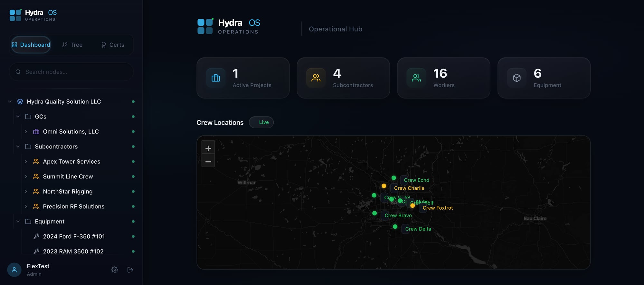Click the logout icon
Viewport: 644px width, 285px height.
(130, 270)
